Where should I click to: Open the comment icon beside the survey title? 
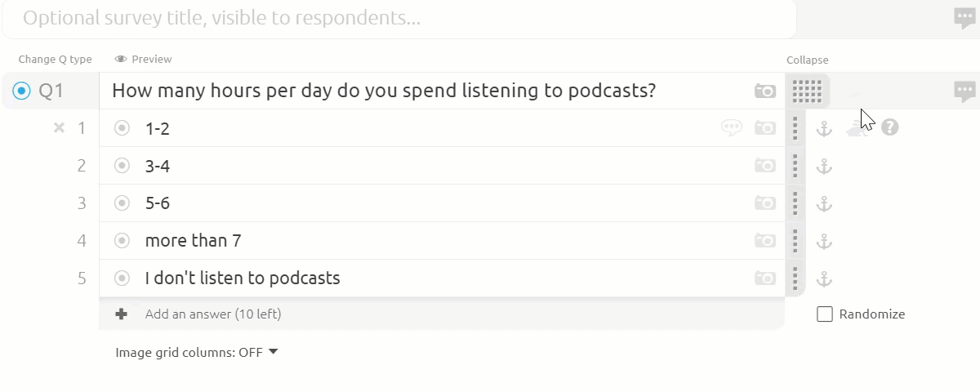point(965,18)
